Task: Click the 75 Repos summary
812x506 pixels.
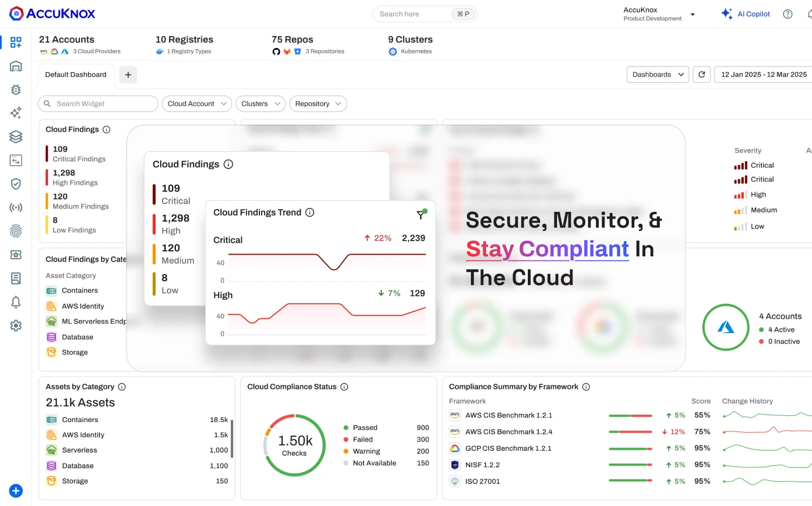Action: (308, 45)
